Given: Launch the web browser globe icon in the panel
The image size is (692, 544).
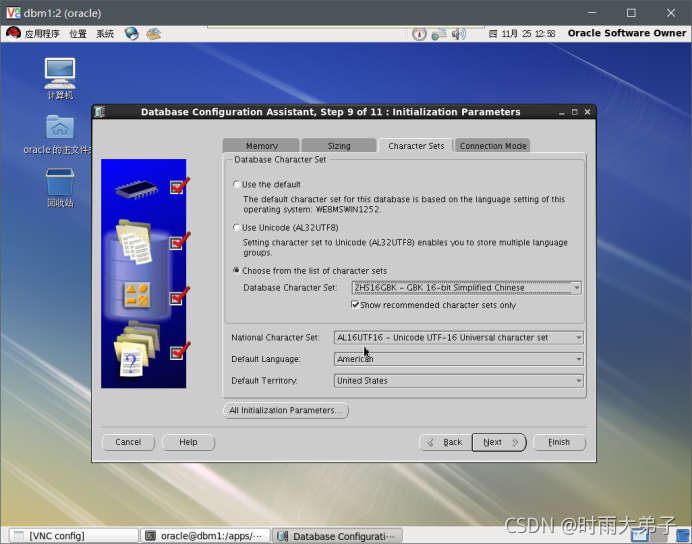Looking at the screenshot, I should (131, 34).
